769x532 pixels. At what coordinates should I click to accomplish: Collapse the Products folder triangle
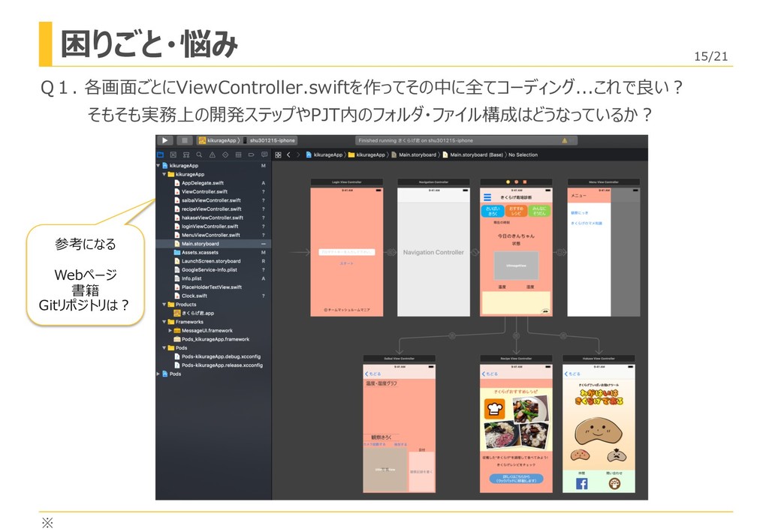point(164,305)
